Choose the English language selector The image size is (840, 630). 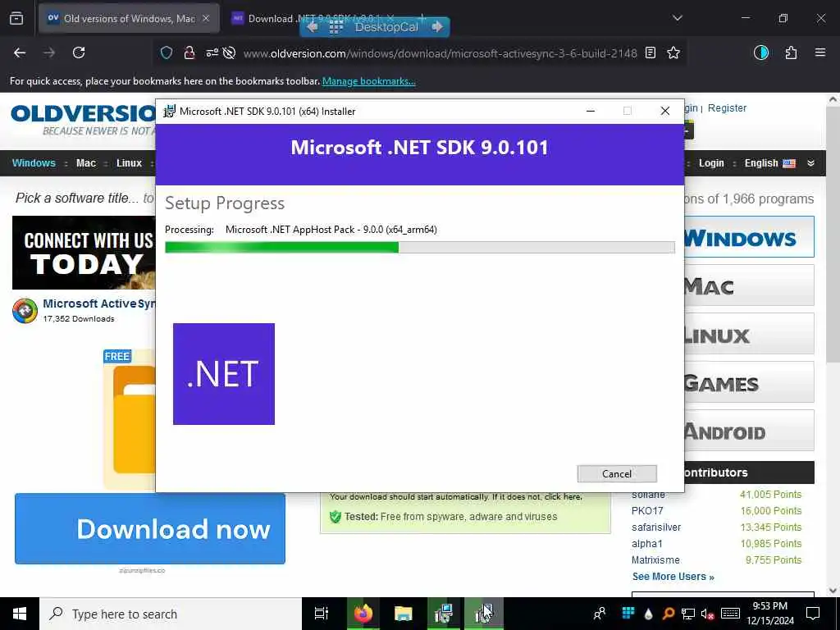(769, 163)
